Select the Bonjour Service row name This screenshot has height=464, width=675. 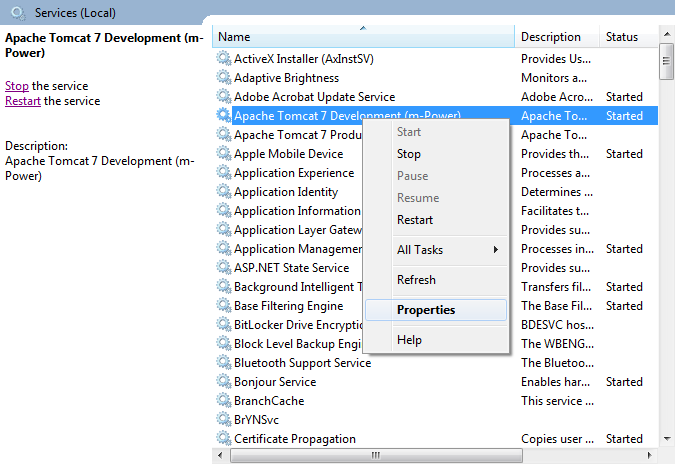(x=275, y=382)
